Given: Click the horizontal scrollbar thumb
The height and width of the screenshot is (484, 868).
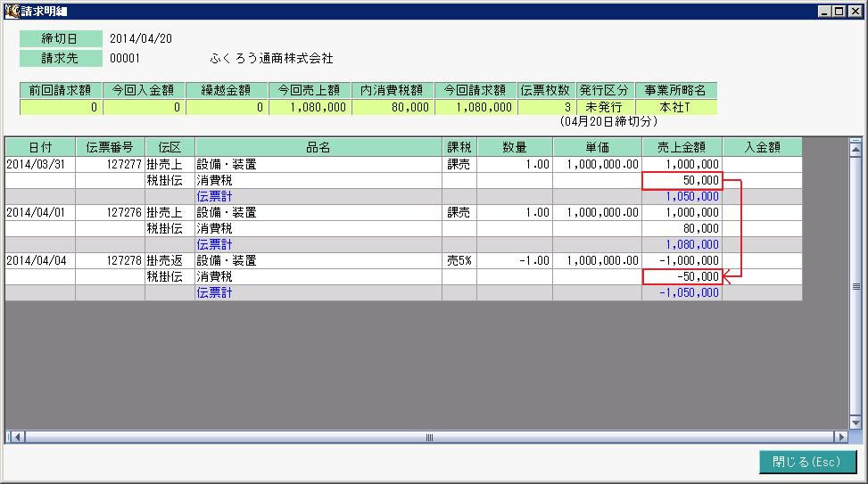Looking at the screenshot, I should pyautogui.click(x=430, y=437).
